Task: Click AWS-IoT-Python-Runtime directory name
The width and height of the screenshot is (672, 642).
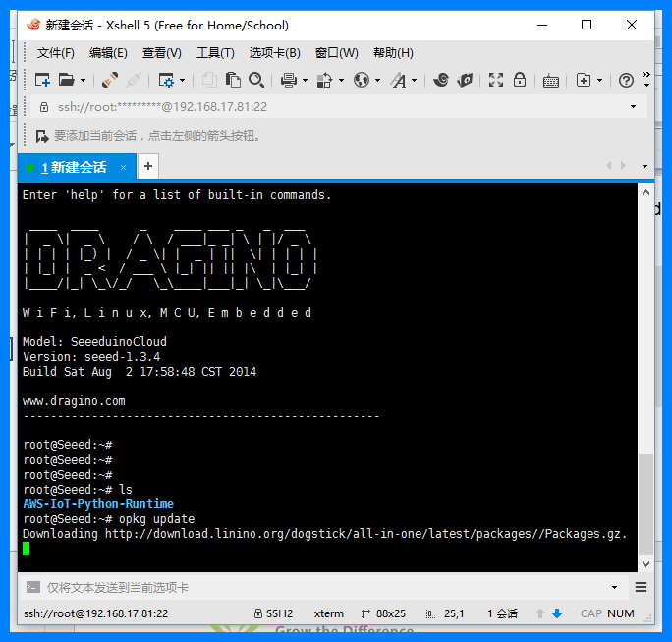Action: [x=98, y=504]
